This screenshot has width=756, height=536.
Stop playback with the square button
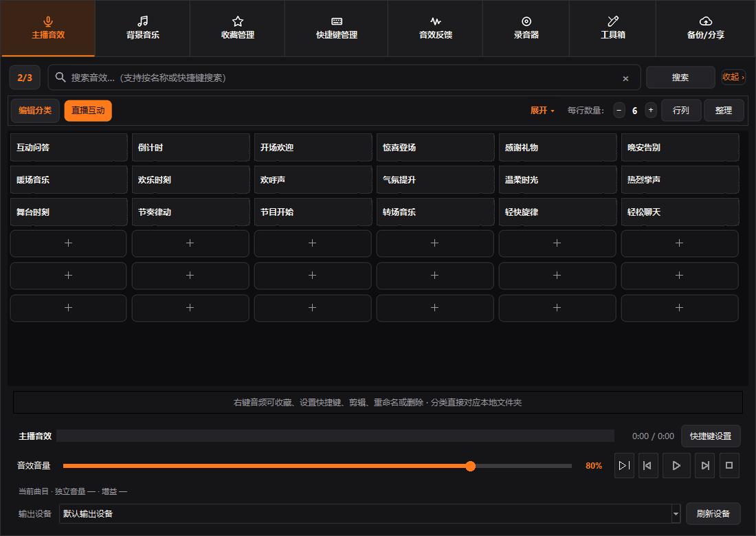point(729,465)
